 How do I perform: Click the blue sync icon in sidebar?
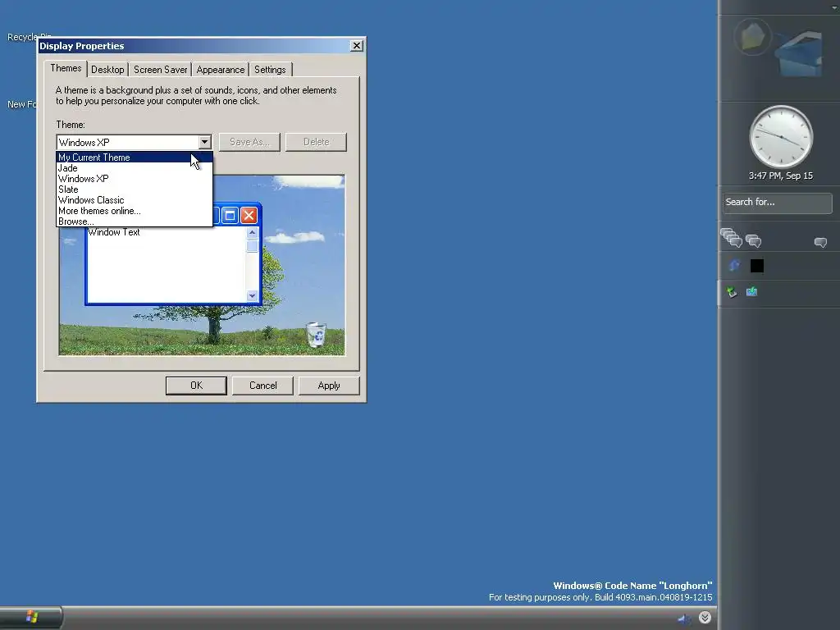(734, 265)
